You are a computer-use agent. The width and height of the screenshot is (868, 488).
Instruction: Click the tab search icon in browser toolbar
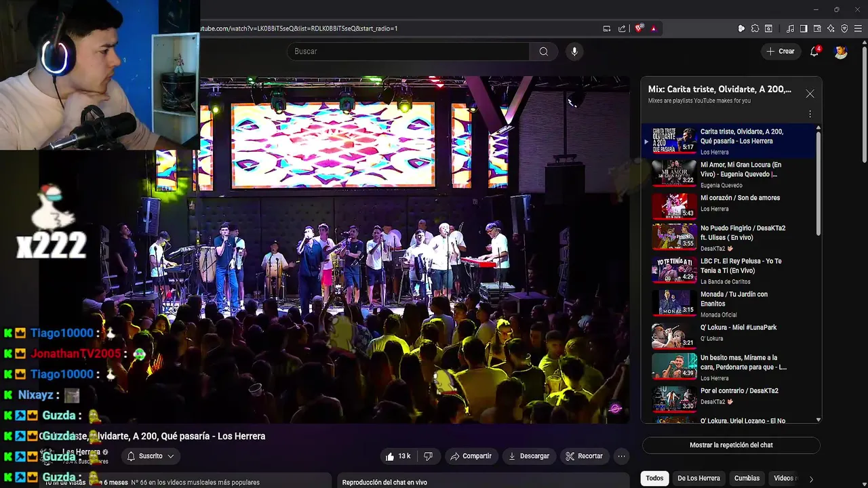coord(768,28)
